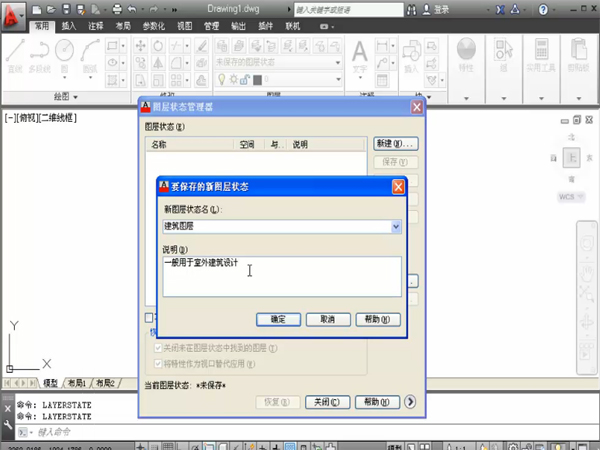The height and width of the screenshot is (450, 600).
Task: Select the Circle tool
Action: click(64, 51)
